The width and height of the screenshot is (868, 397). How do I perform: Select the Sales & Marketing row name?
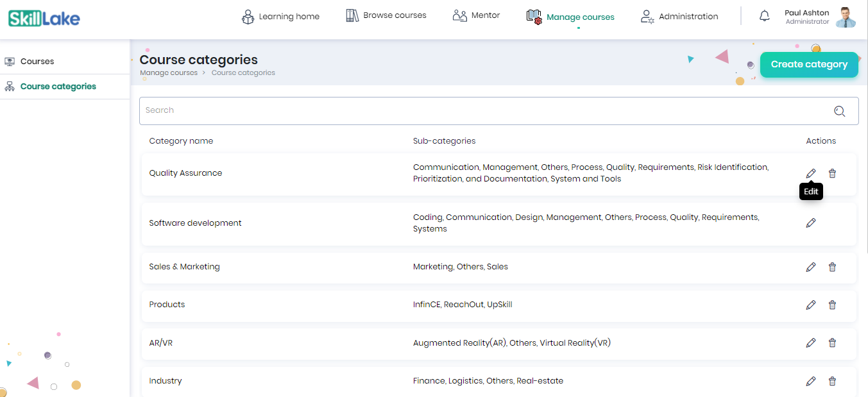pyautogui.click(x=184, y=267)
